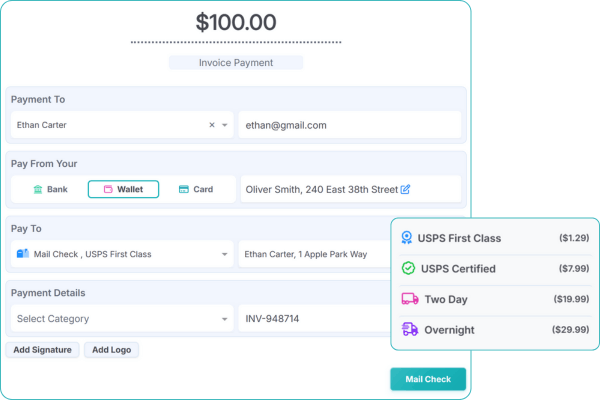Expand the Ethan Carter payee dropdown

tap(225, 125)
